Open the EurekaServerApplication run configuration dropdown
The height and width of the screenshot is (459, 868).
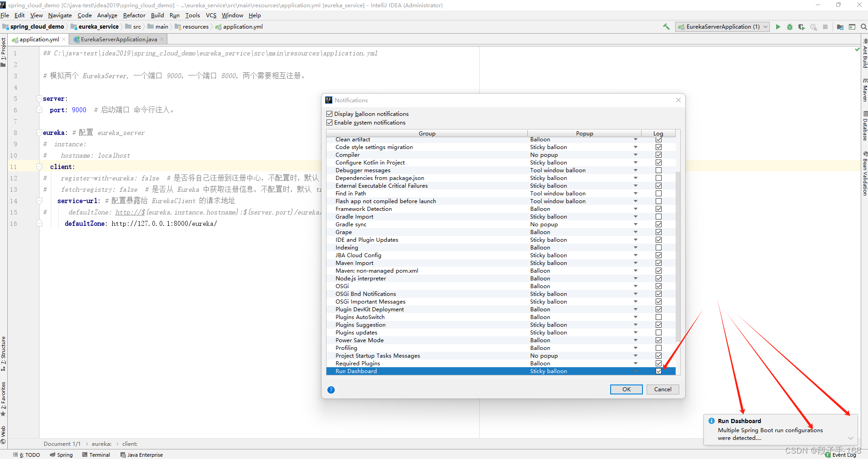722,27
